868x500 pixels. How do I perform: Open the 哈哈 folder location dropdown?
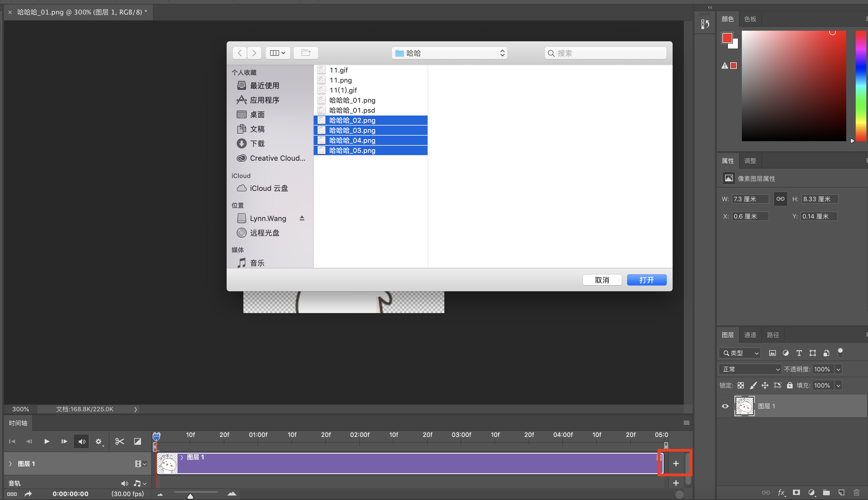tap(449, 53)
